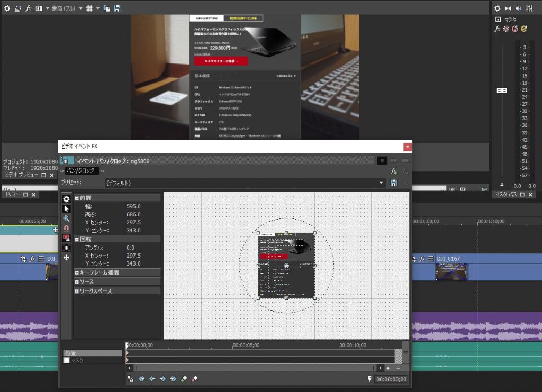Click master bus FX icon
The image size is (542, 392).
coord(498,29)
